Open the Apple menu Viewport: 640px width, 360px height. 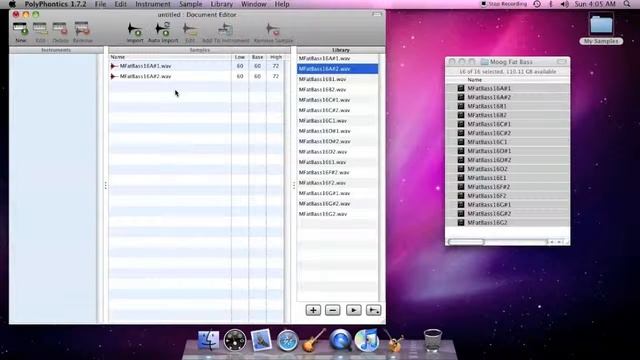tap(12, 4)
